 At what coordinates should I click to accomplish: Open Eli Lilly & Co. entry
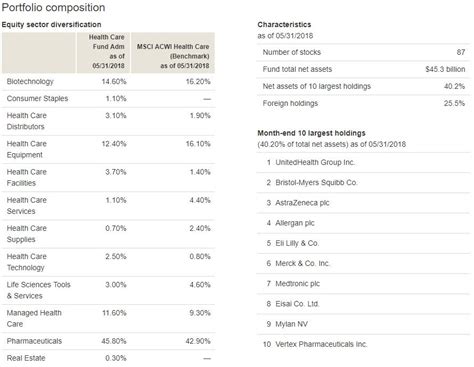point(297,243)
